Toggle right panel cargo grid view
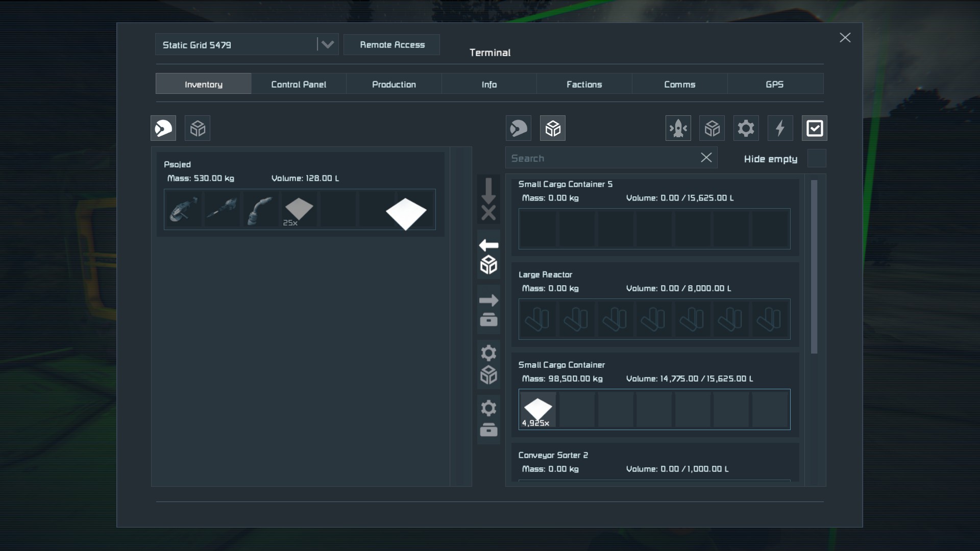This screenshot has width=980, height=551. (553, 128)
